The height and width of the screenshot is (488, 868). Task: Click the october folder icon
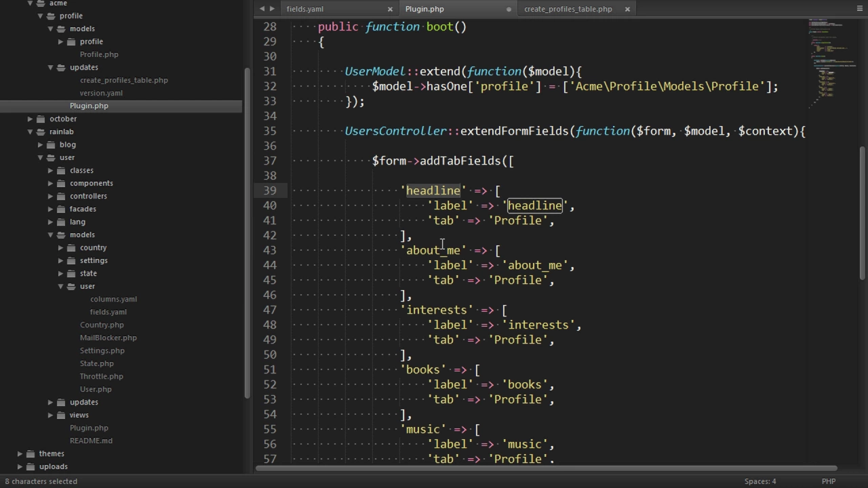(43, 119)
